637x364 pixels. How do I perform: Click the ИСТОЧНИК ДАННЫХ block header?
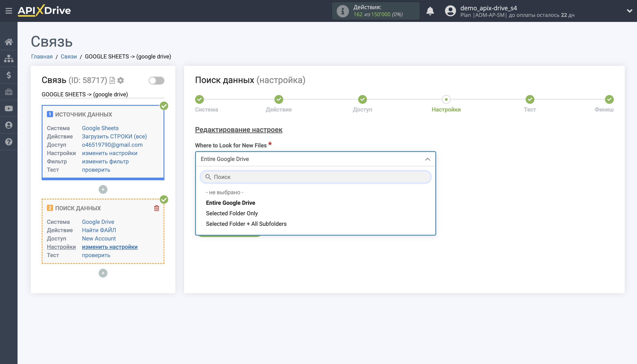click(83, 115)
